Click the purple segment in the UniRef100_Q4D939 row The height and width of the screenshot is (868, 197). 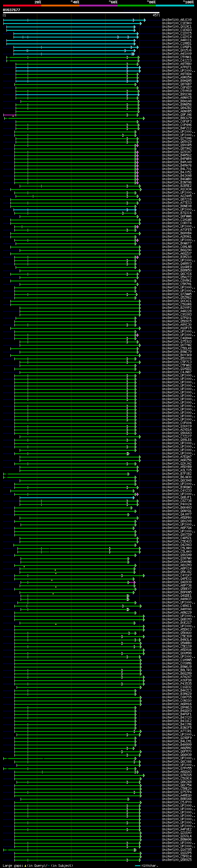[x=132, y=582]
